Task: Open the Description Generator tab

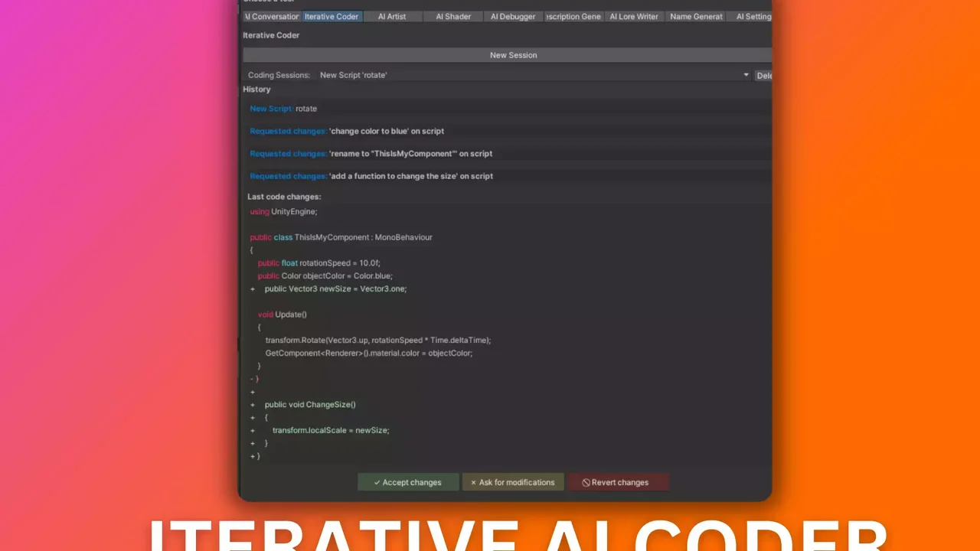Action: 573,16
